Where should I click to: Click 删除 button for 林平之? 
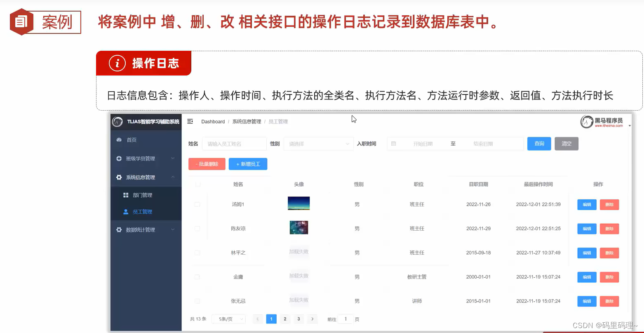609,253
